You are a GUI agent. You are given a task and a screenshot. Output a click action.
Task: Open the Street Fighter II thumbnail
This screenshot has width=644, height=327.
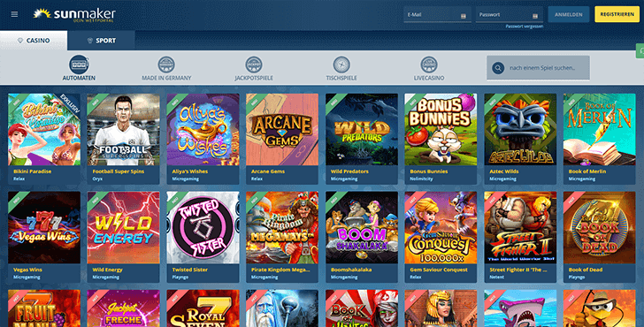pyautogui.click(x=520, y=228)
